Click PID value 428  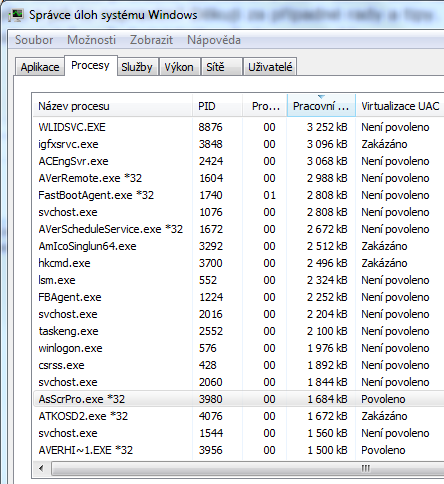coord(208,365)
